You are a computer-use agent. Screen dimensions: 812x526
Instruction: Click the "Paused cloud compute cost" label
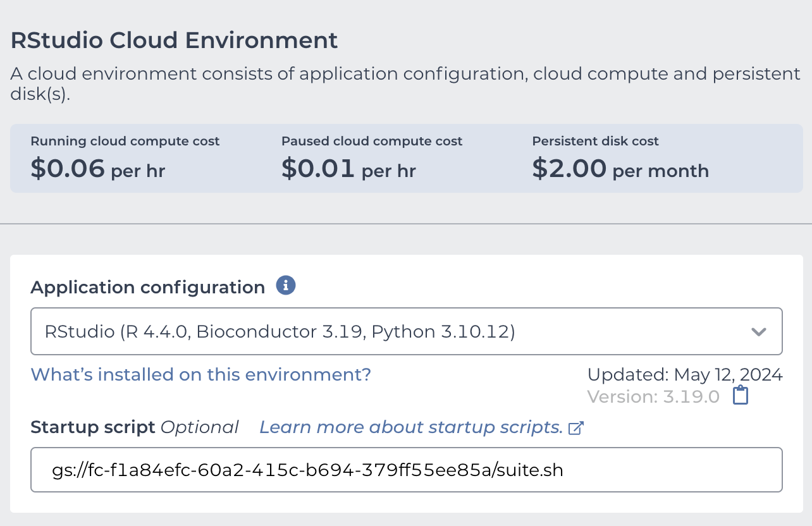click(372, 141)
